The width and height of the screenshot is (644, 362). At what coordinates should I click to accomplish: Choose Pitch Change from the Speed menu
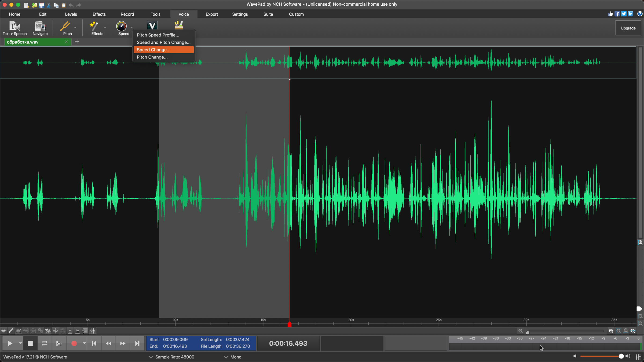(152, 57)
